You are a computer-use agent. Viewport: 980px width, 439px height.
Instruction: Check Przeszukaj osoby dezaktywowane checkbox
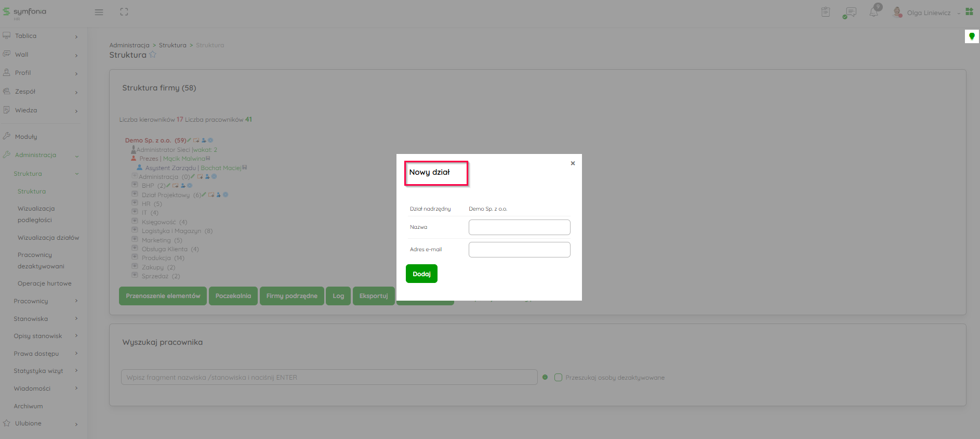point(558,378)
